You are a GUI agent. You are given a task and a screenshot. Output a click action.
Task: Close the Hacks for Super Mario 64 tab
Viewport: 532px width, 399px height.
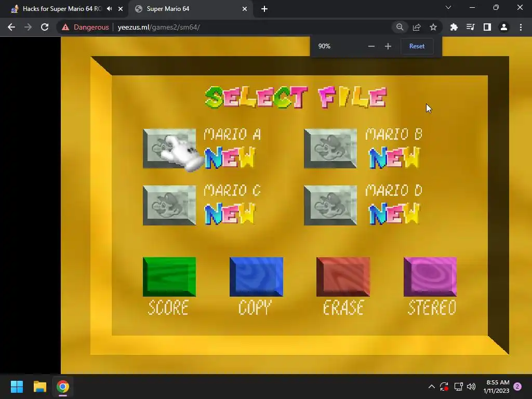point(121,9)
